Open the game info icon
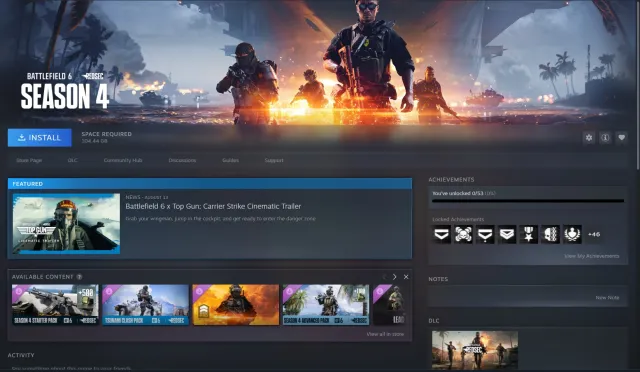The height and width of the screenshot is (372, 640). (x=605, y=138)
